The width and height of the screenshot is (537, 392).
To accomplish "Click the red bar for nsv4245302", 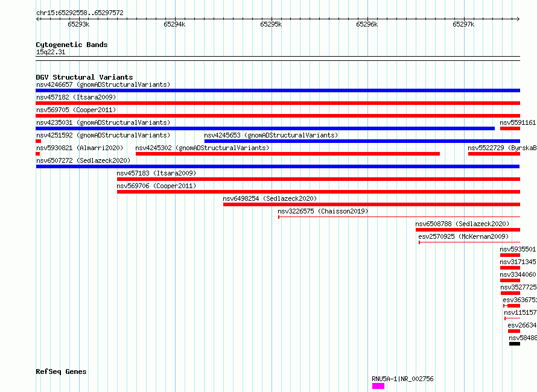I will pyautogui.click(x=288, y=154).
